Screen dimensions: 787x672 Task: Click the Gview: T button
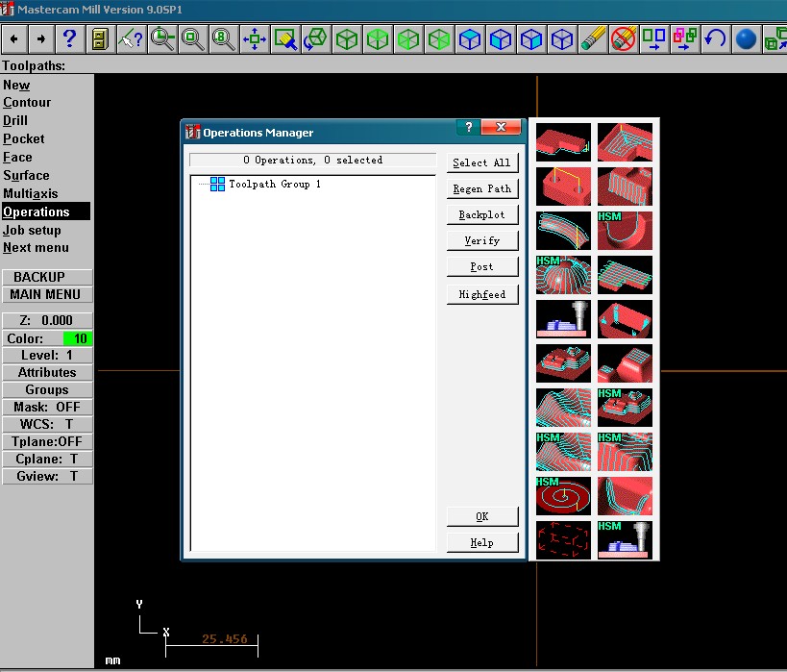tap(47, 476)
